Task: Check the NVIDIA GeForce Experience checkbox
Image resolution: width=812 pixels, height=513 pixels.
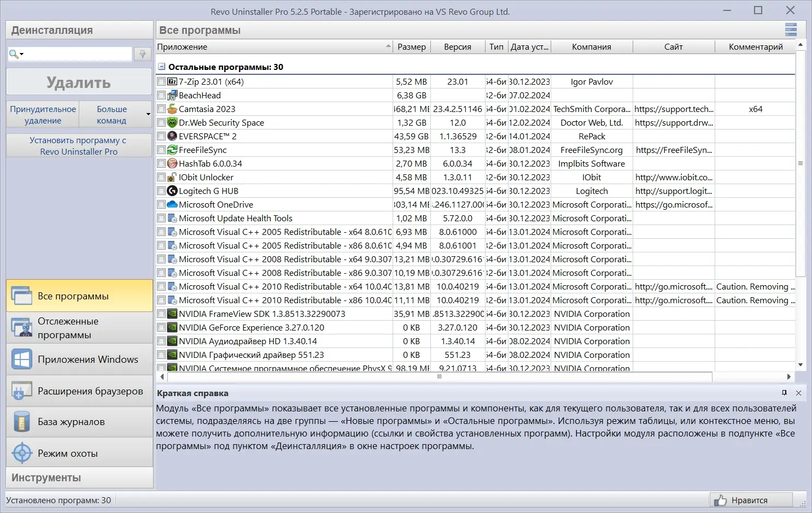Action: (x=161, y=327)
